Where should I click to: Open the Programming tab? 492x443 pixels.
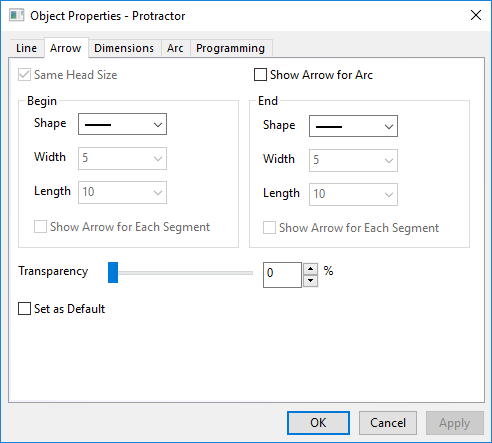tap(231, 48)
